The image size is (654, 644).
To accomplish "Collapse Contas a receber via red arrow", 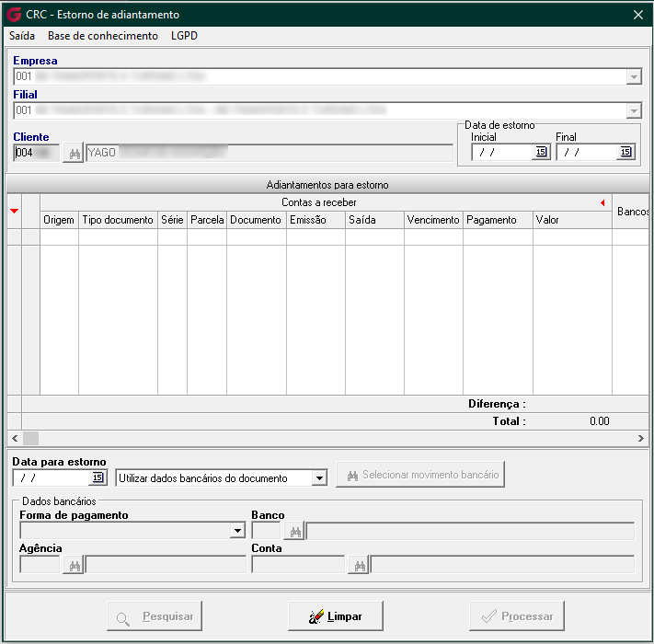I will 602,202.
